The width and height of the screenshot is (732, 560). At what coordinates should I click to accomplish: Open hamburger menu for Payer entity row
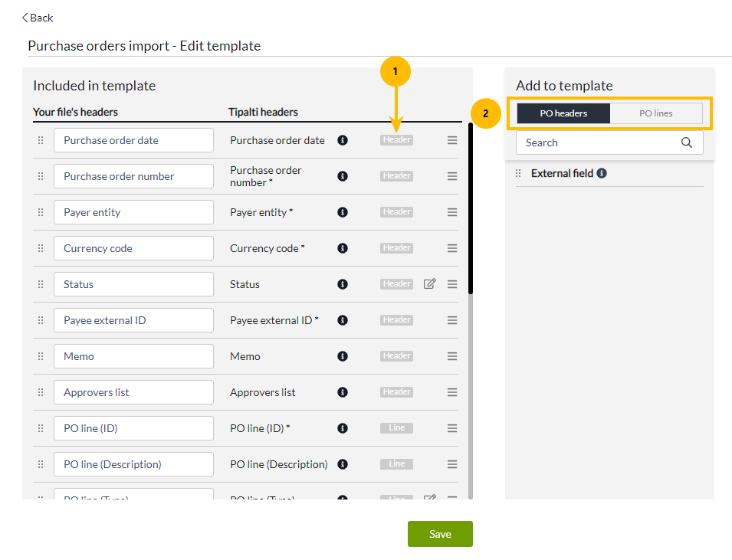452,212
